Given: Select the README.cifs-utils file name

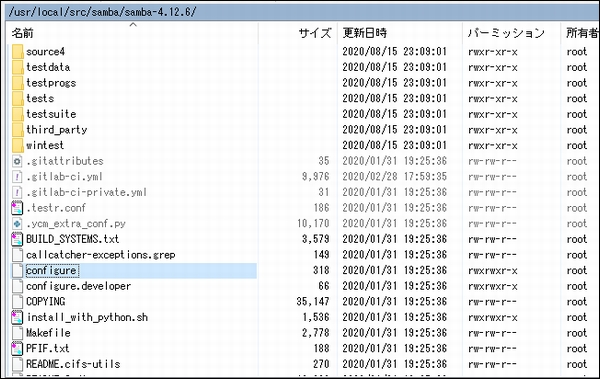Looking at the screenshot, I should [x=73, y=364].
